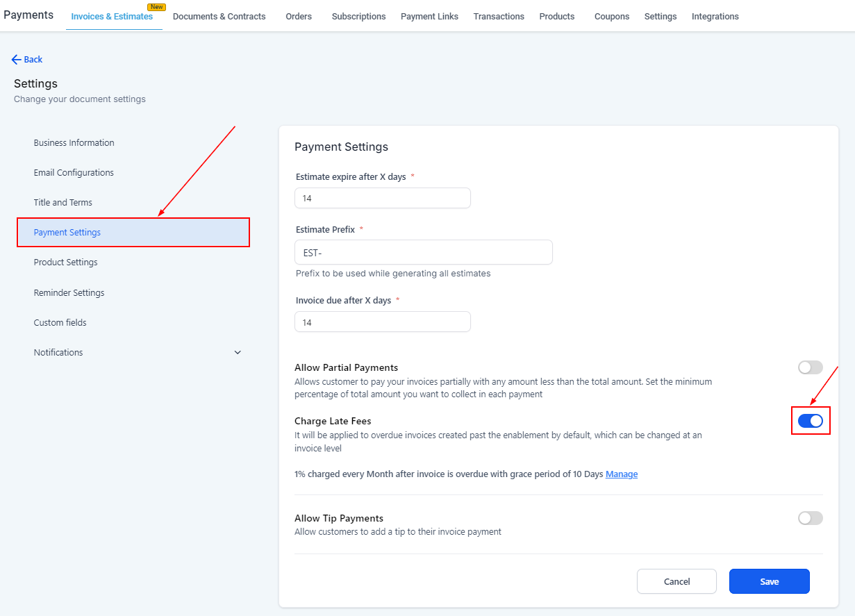855x616 pixels.
Task: Open the Transactions tab
Action: (499, 16)
